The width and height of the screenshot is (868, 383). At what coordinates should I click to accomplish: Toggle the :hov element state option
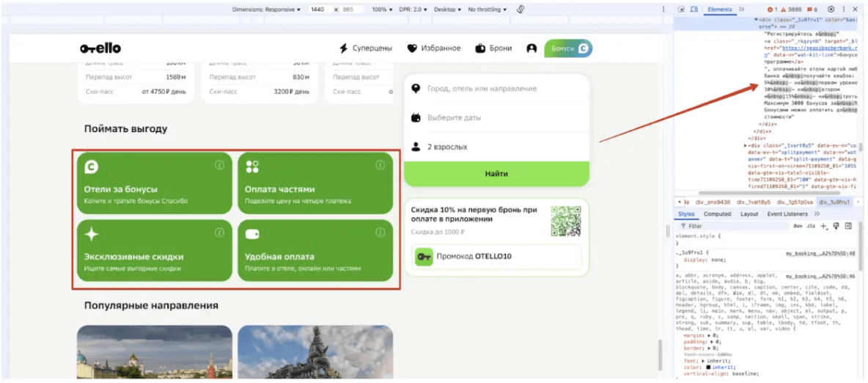[x=798, y=226]
